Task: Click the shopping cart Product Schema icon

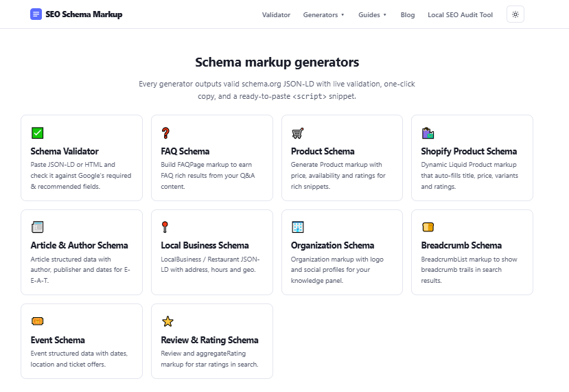Action: click(x=298, y=133)
